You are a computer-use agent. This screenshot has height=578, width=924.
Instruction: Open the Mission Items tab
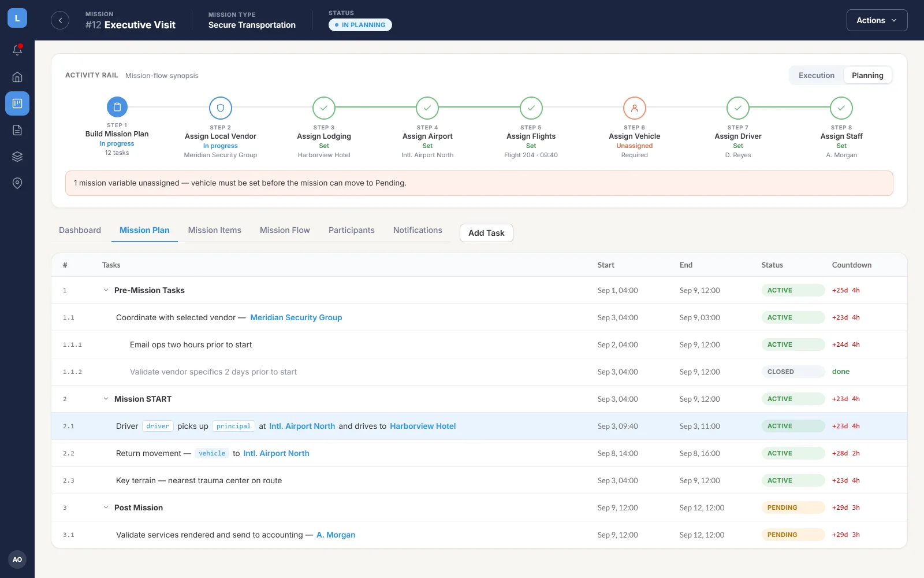(215, 230)
